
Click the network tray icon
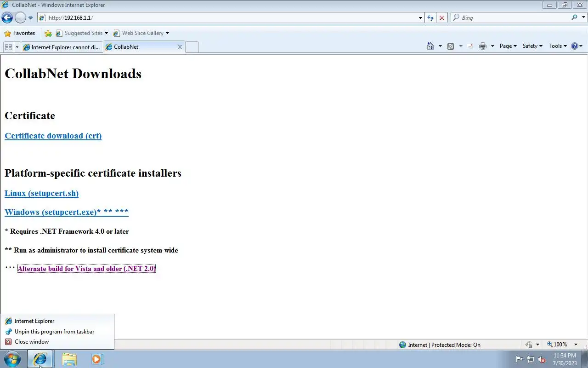531,359
